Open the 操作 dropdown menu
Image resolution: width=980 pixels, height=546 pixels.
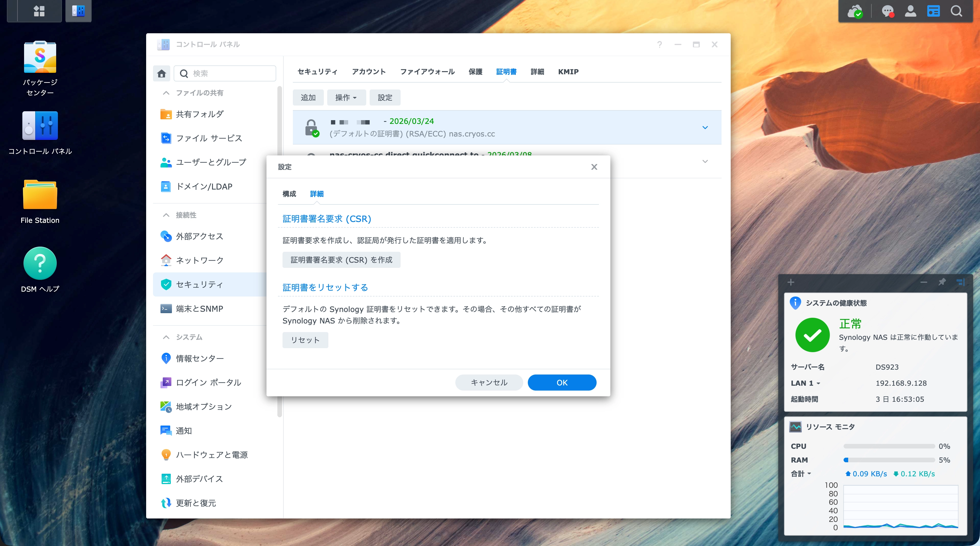tap(346, 97)
